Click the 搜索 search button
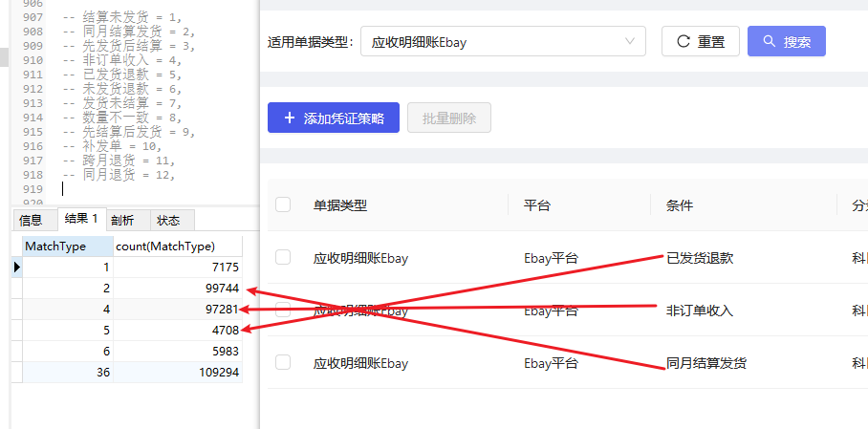 [x=787, y=41]
